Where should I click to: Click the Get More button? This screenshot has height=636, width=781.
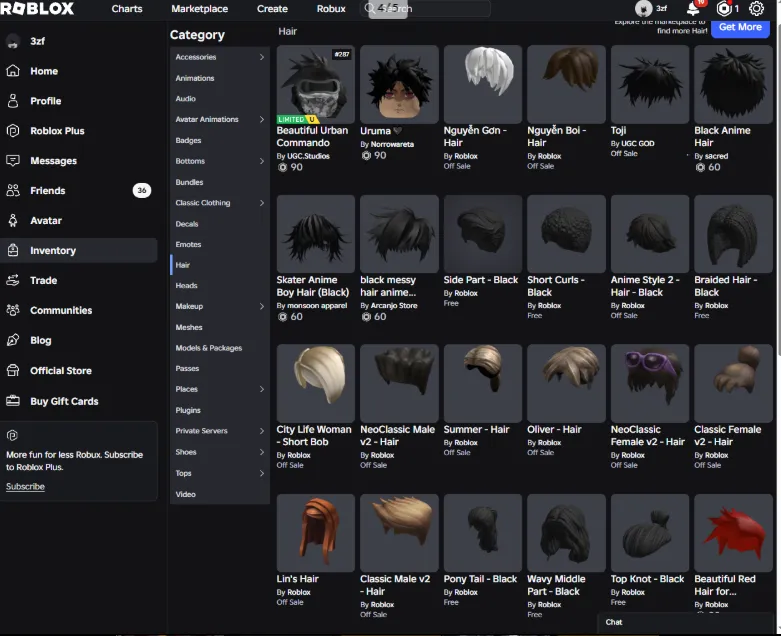point(740,27)
